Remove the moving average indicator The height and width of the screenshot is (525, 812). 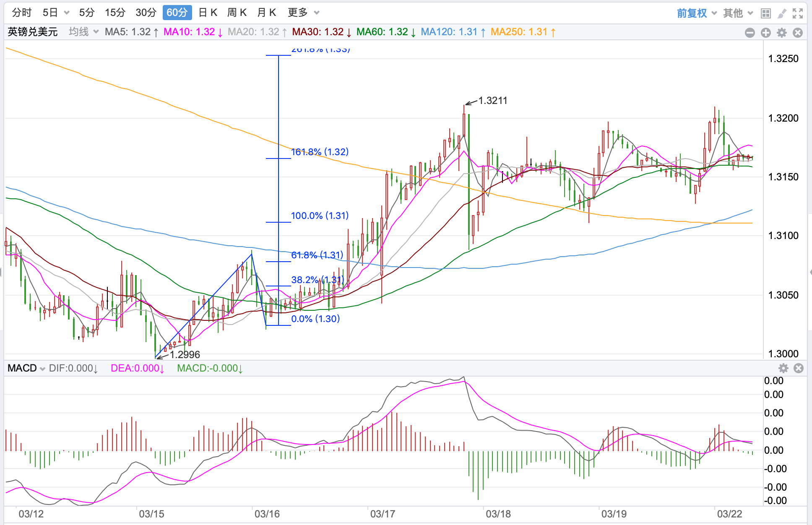pos(798,33)
